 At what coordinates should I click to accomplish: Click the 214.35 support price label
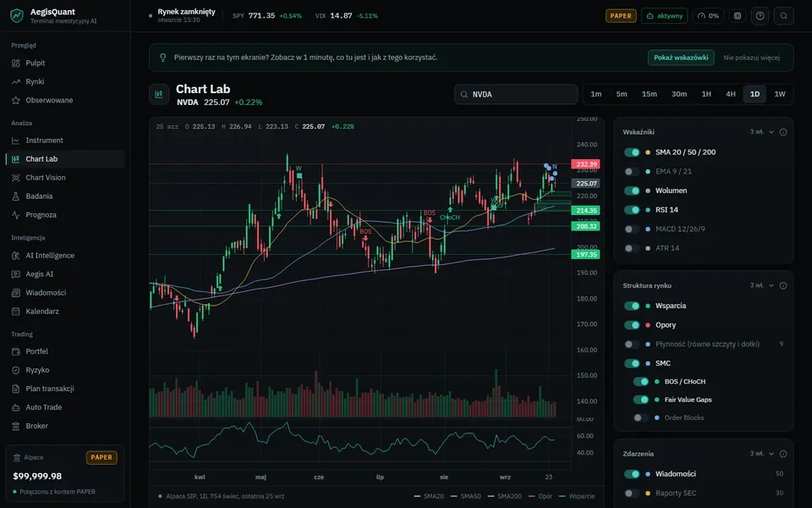pos(585,211)
